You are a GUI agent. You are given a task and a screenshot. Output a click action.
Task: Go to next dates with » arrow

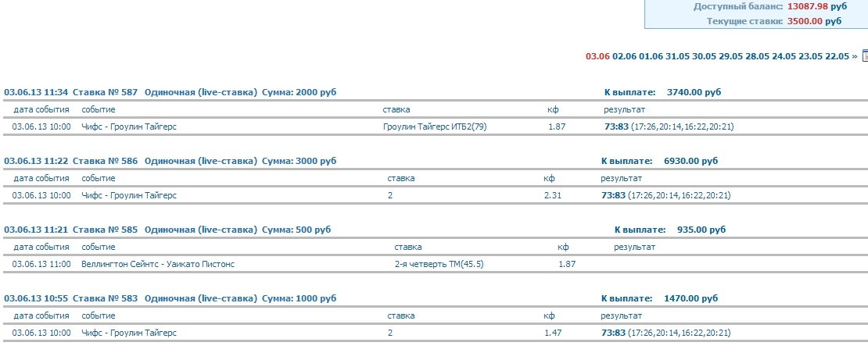(854, 56)
